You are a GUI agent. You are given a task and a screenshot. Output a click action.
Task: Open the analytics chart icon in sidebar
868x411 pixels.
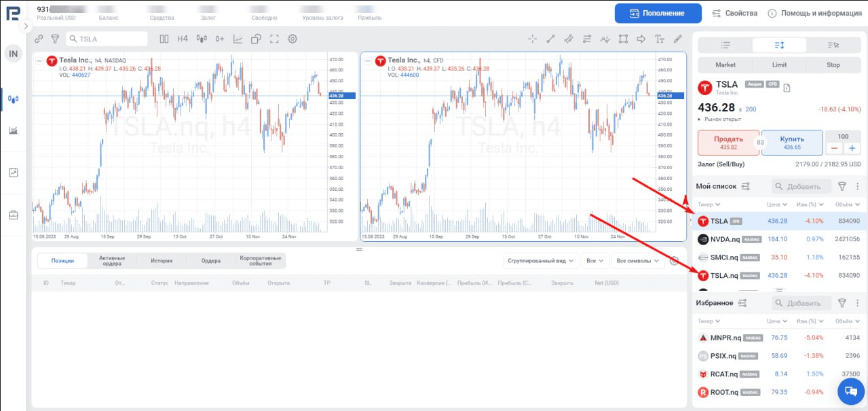pyautogui.click(x=13, y=173)
